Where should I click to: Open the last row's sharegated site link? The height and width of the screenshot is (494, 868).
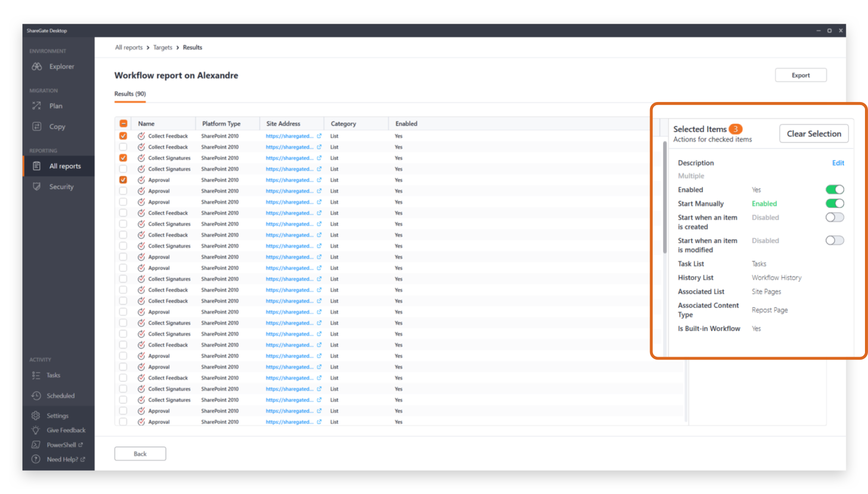pos(289,422)
